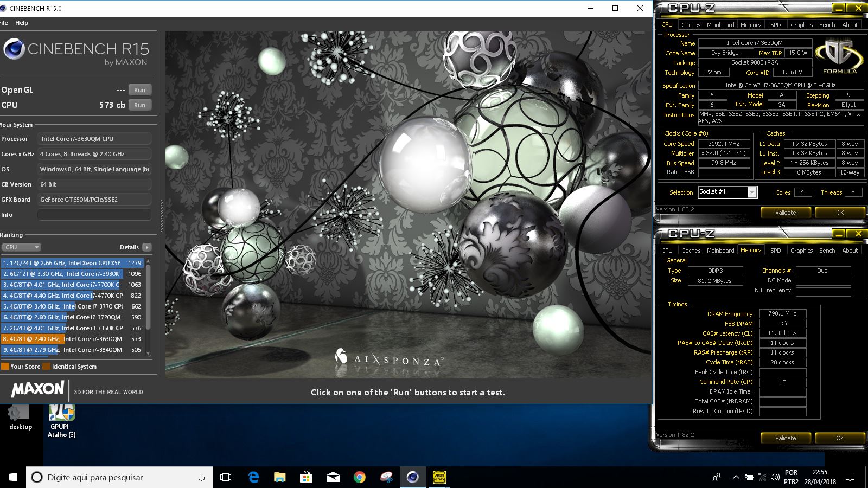Open About tab in top CPU-Z window
Image resolution: width=868 pixels, height=488 pixels.
[850, 25]
